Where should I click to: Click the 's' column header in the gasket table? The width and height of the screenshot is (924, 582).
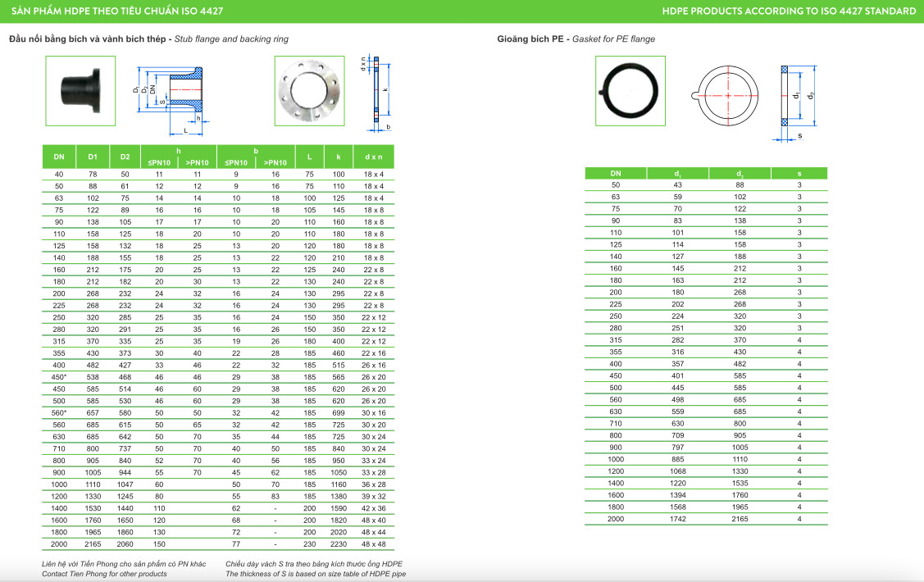click(x=799, y=174)
